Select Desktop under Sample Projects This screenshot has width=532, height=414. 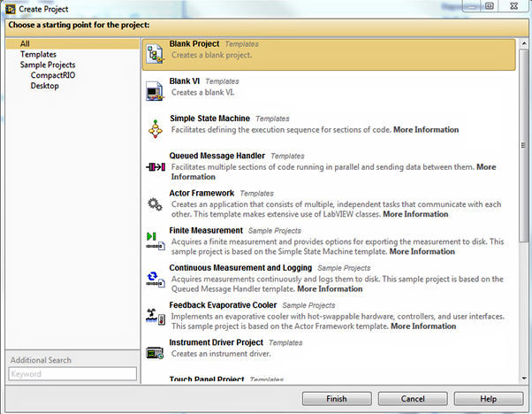(x=44, y=86)
